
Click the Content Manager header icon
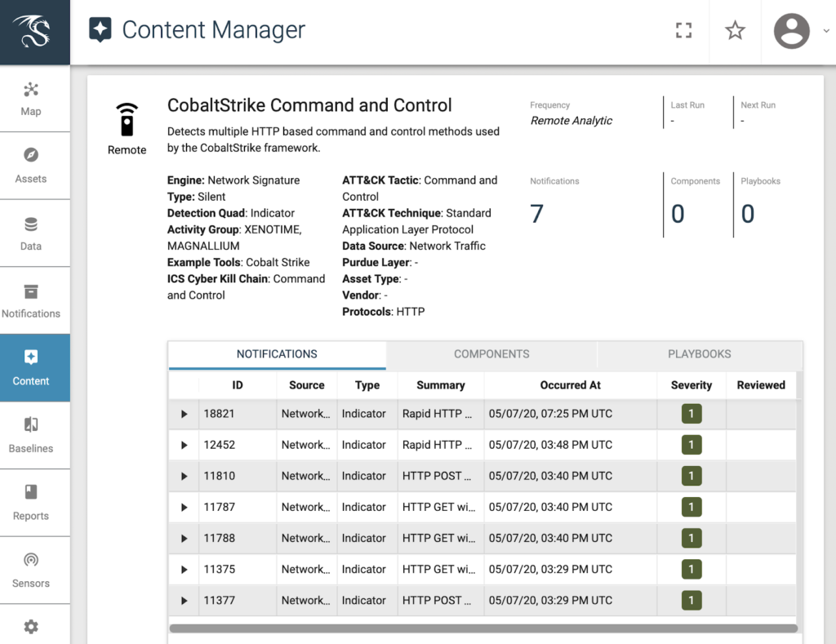click(100, 29)
